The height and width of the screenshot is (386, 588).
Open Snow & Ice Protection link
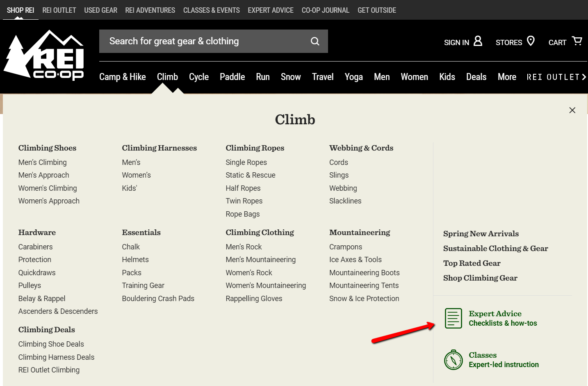point(364,299)
